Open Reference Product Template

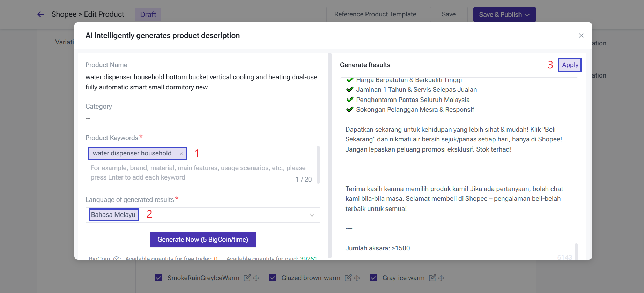pyautogui.click(x=375, y=14)
